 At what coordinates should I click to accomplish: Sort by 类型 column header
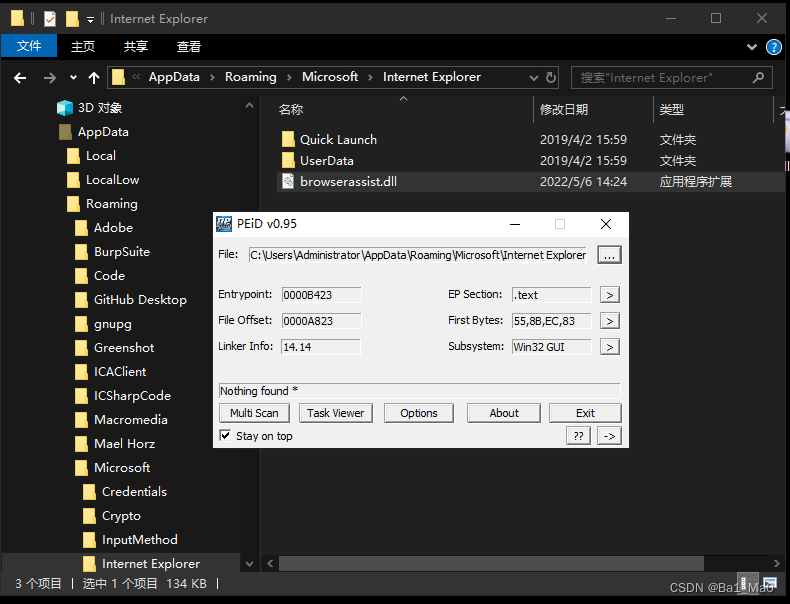pyautogui.click(x=672, y=109)
